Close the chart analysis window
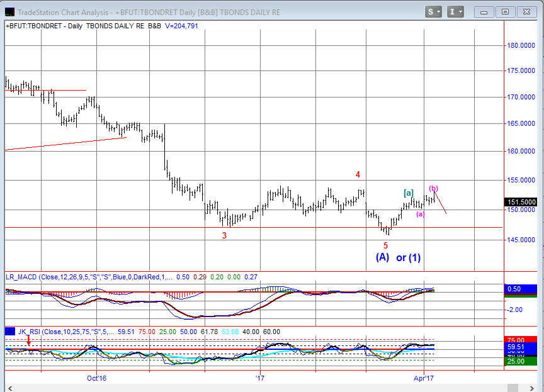This screenshot has height=392, width=544. pyautogui.click(x=526, y=12)
